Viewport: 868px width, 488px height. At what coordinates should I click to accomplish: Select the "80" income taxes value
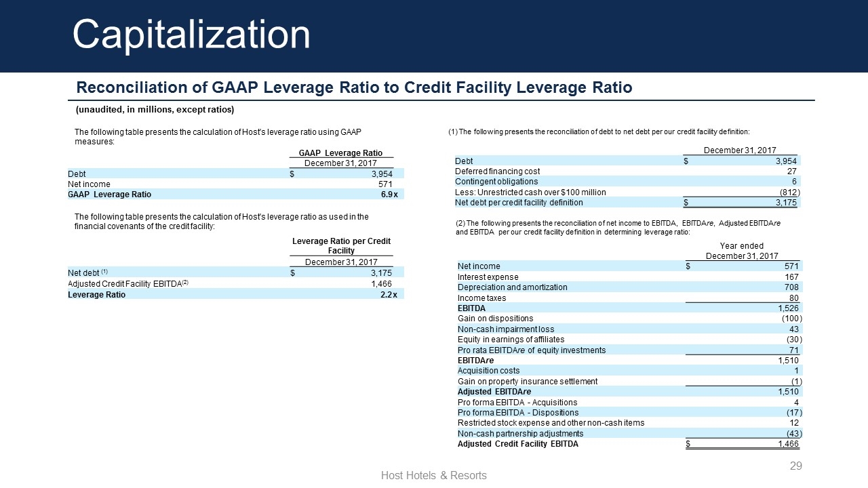(794, 298)
